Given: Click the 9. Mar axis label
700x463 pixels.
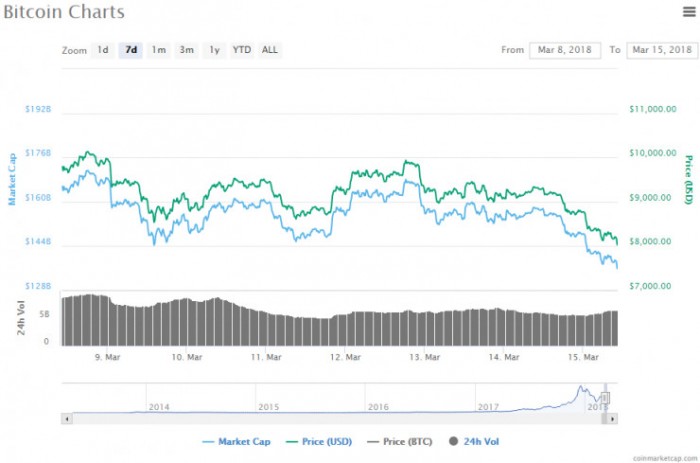Looking at the screenshot, I should pyautogui.click(x=108, y=357).
